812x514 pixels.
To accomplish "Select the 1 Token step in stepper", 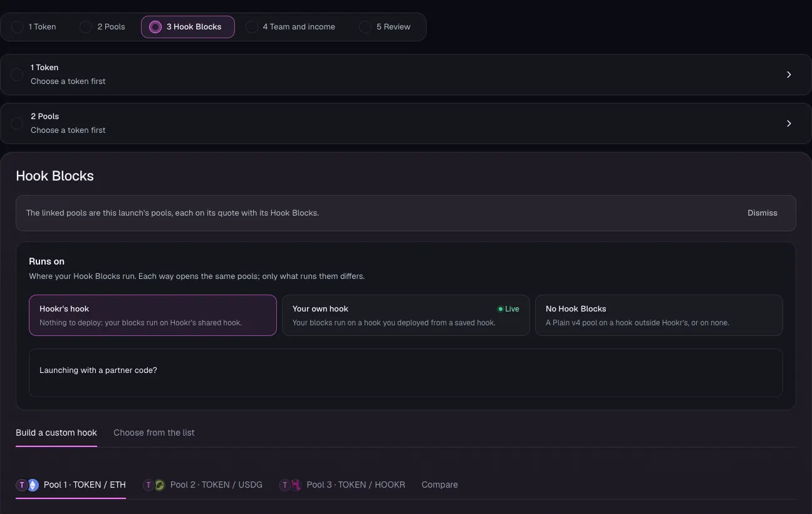I will [x=34, y=27].
